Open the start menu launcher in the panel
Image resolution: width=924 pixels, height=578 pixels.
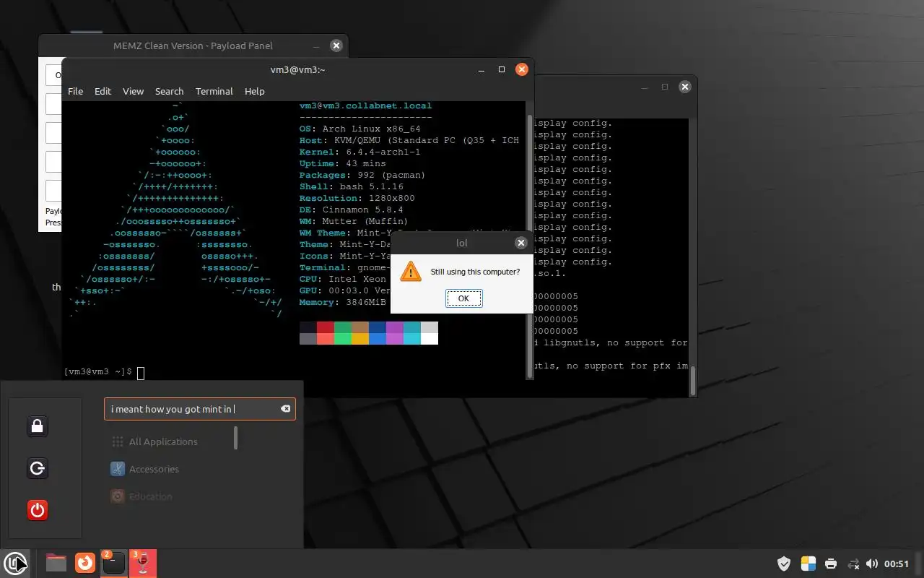pos(15,562)
